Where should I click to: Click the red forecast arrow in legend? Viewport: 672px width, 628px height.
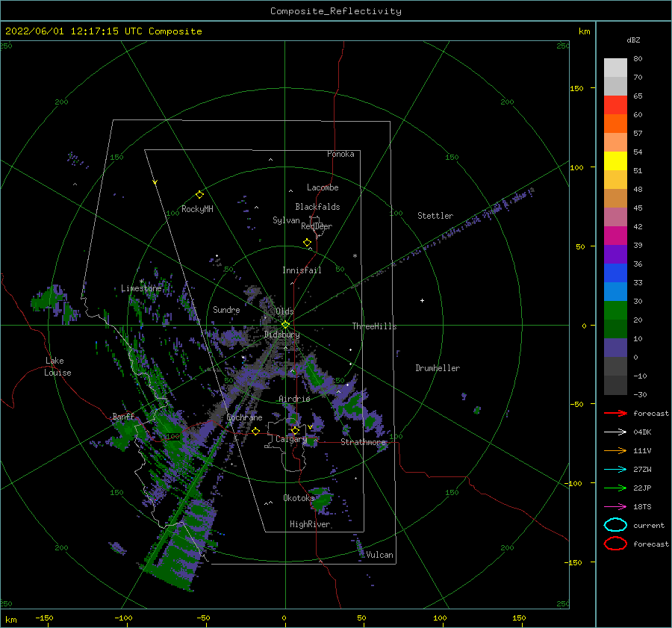(x=615, y=413)
